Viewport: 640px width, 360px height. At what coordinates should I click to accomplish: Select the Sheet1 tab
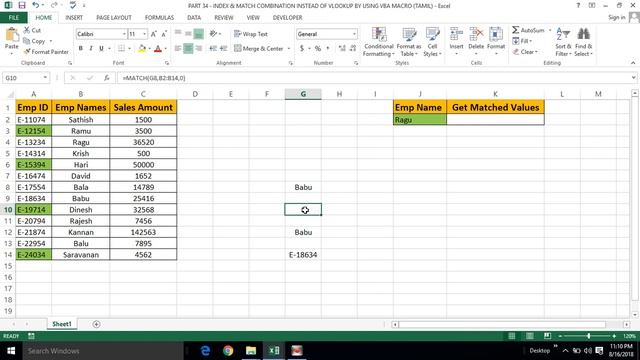click(x=62, y=324)
